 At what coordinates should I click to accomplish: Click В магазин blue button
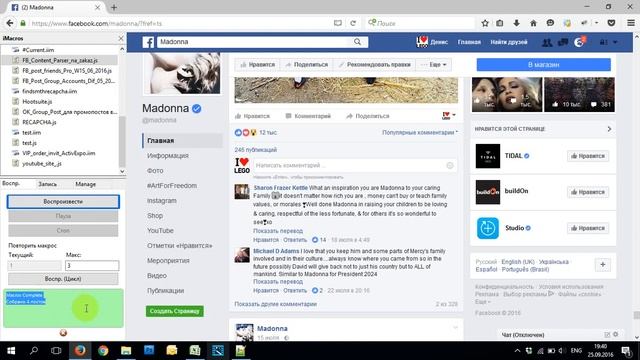pyautogui.click(x=544, y=64)
